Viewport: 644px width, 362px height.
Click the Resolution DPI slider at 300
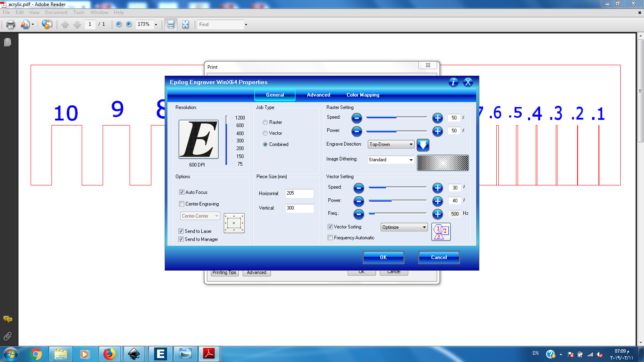tap(227, 141)
